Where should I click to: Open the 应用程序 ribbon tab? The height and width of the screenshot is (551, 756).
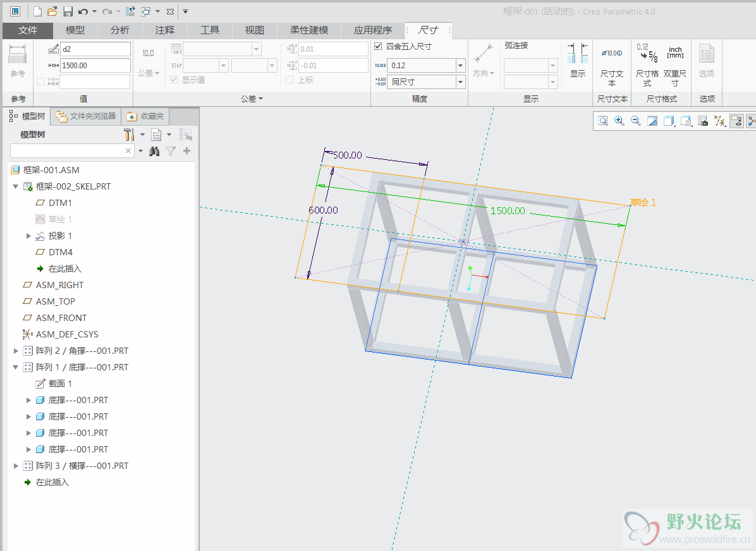(x=373, y=30)
